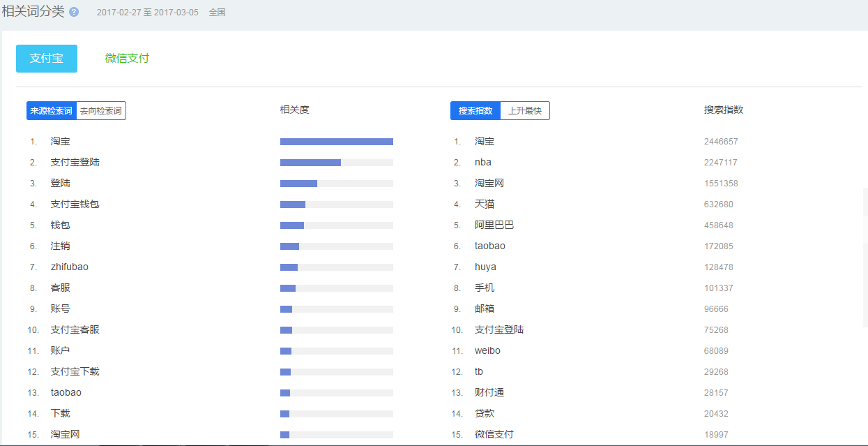Open the 注销 keyword

pos(61,246)
